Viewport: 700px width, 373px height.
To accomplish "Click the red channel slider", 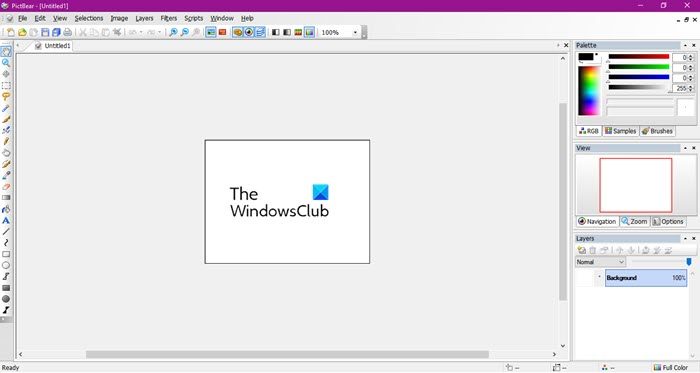I will pyautogui.click(x=639, y=57).
